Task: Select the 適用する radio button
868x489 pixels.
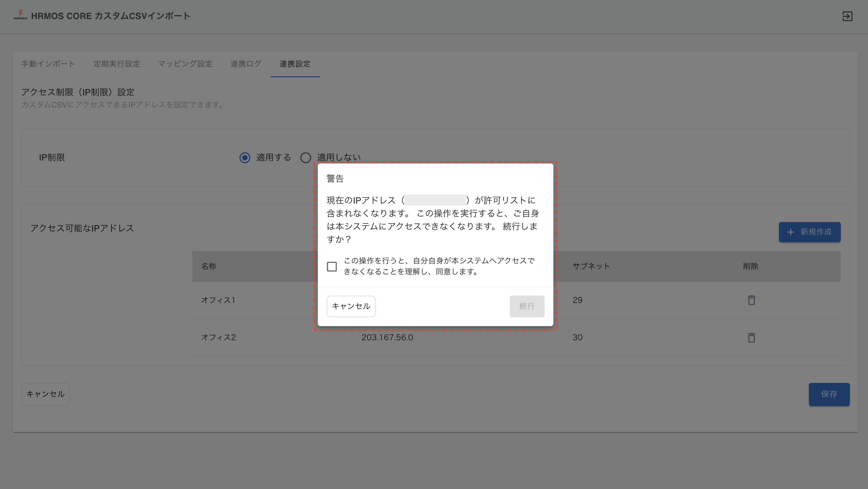Action: [245, 157]
